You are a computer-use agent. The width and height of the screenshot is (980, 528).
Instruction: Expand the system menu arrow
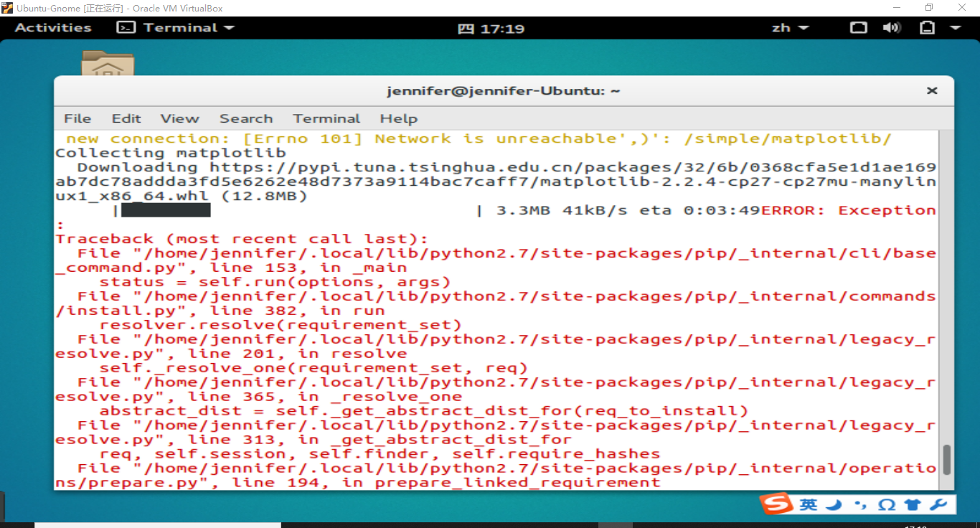(955, 28)
